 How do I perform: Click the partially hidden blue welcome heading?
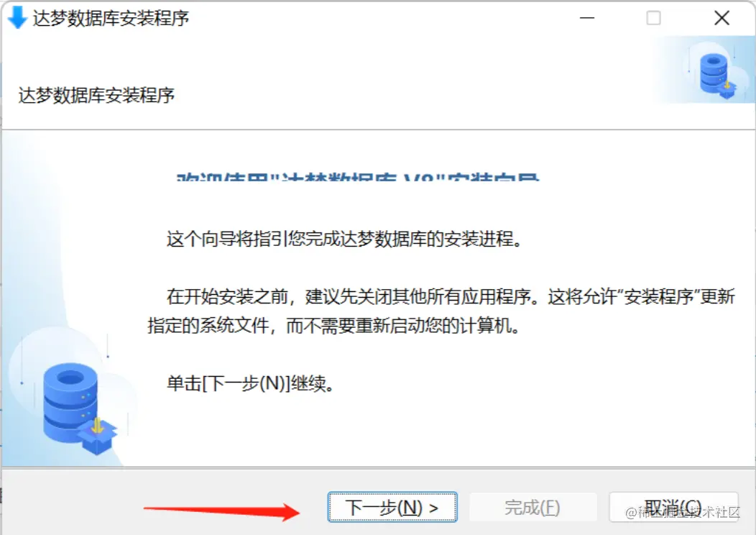(358, 176)
